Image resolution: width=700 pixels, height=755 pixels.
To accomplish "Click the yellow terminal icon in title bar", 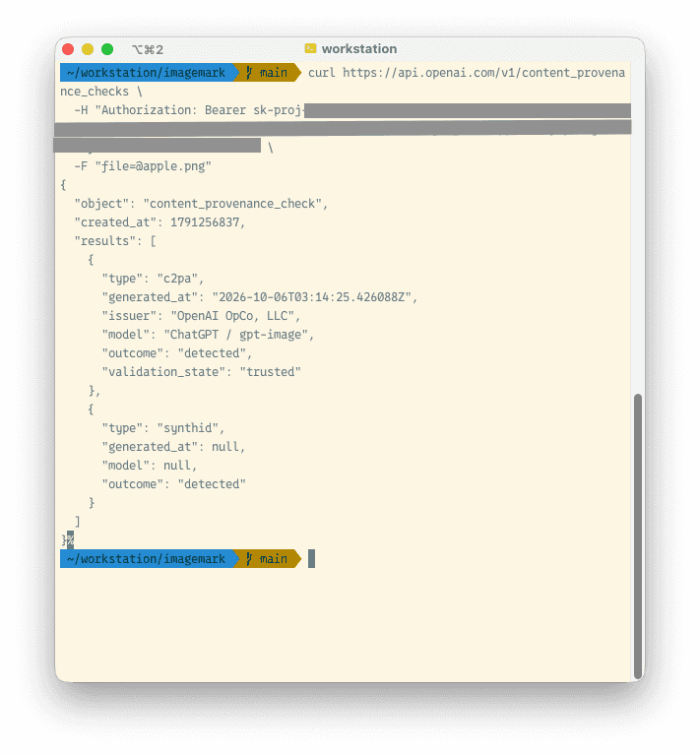I will 310,48.
